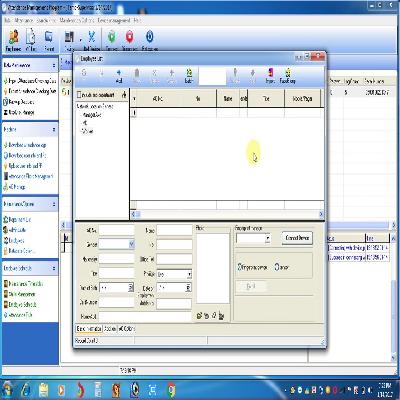Select the Sensor radio button
The width and height of the screenshot is (400, 400).
tap(277, 267)
